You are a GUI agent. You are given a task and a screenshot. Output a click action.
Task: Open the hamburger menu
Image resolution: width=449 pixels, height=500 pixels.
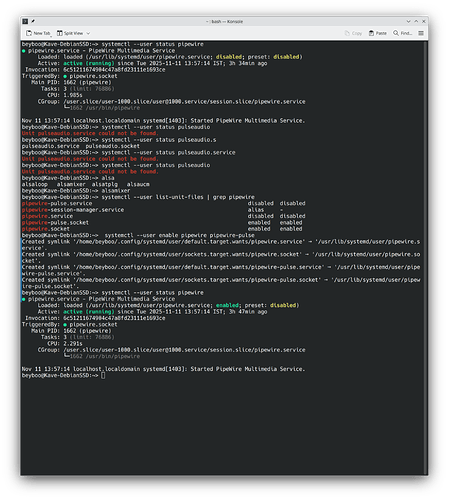421,33
